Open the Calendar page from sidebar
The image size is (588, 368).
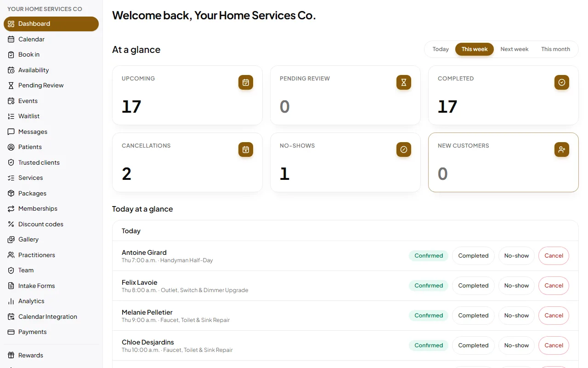[x=51, y=39]
